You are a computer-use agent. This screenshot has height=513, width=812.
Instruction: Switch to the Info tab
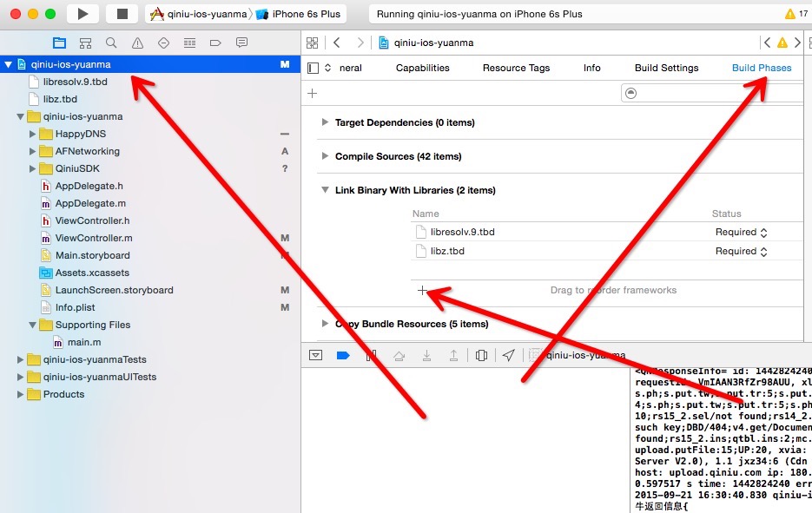tap(592, 68)
